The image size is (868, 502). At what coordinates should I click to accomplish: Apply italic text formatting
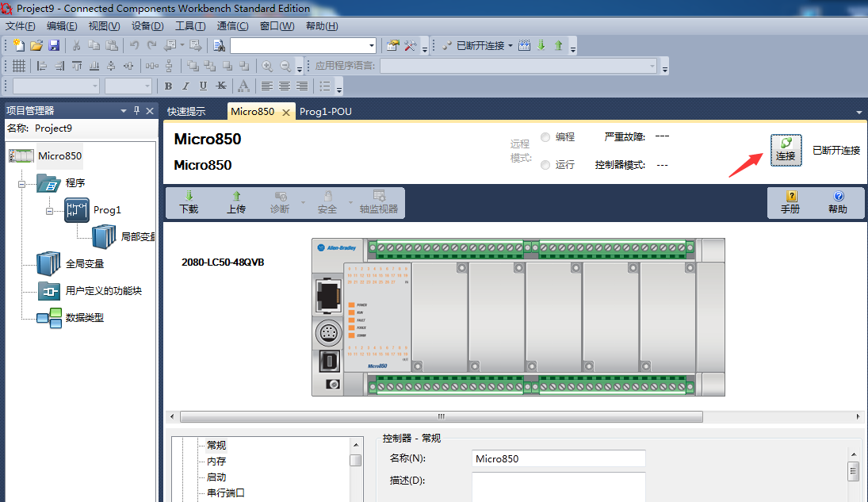pos(186,86)
